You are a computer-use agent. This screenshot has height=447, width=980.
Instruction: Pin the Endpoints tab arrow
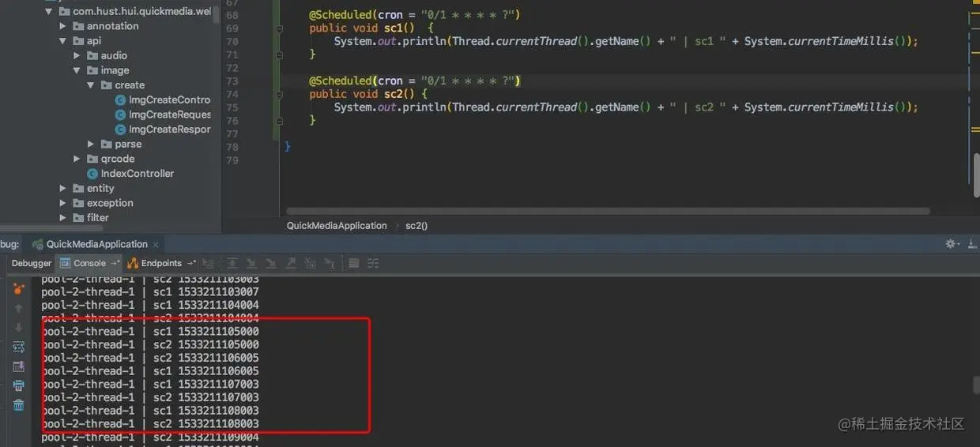coord(191,263)
